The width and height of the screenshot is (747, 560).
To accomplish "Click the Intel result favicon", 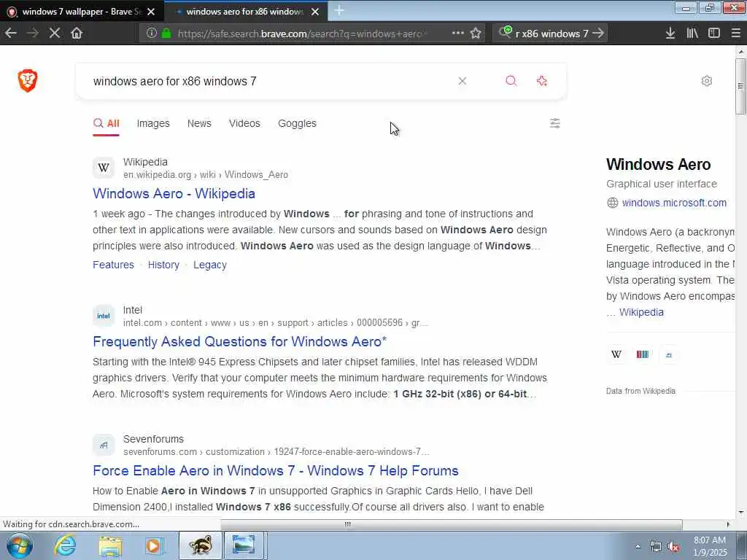I will [104, 316].
